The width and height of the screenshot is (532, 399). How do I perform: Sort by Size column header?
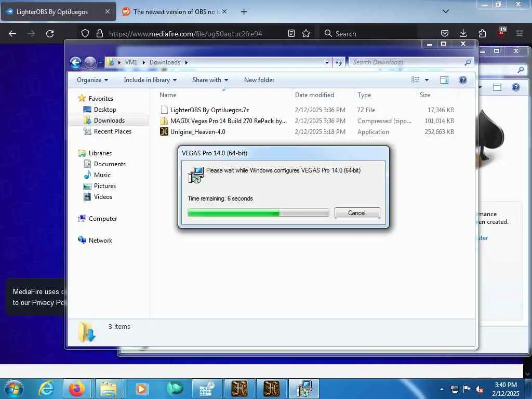[437, 95]
